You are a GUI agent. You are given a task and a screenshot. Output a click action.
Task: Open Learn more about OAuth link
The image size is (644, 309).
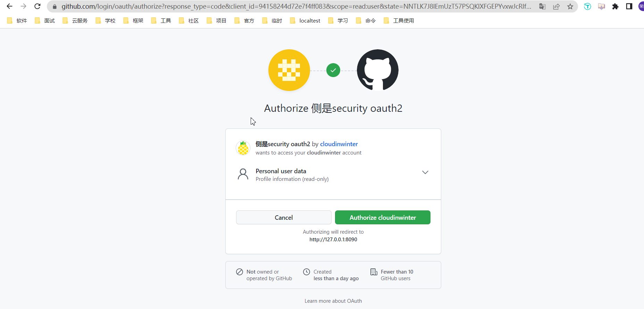(333, 301)
